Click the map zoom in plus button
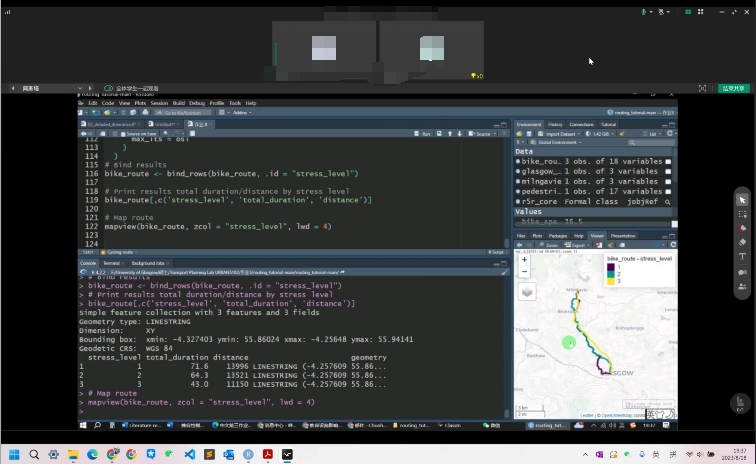The height and width of the screenshot is (464, 756). coord(524,261)
